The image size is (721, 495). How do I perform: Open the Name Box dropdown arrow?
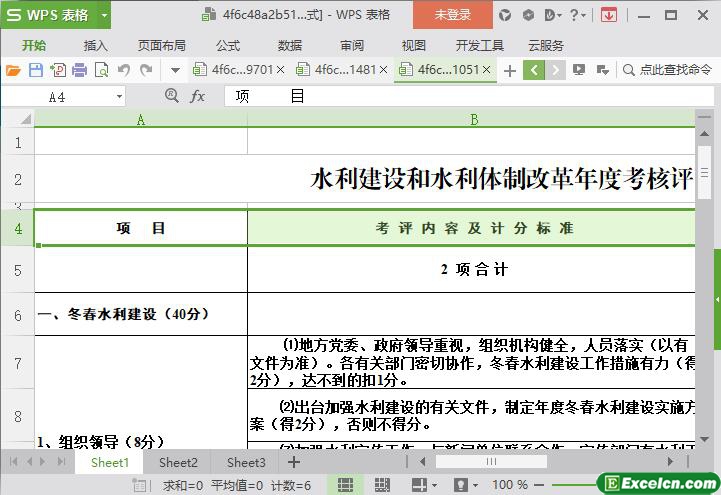coord(120,96)
